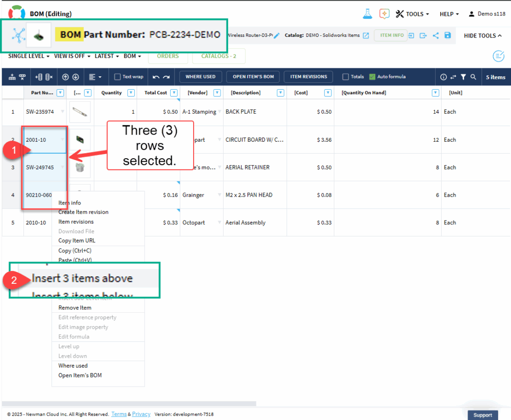Enable the Text wrap checkbox
511x420 pixels.
point(117,77)
